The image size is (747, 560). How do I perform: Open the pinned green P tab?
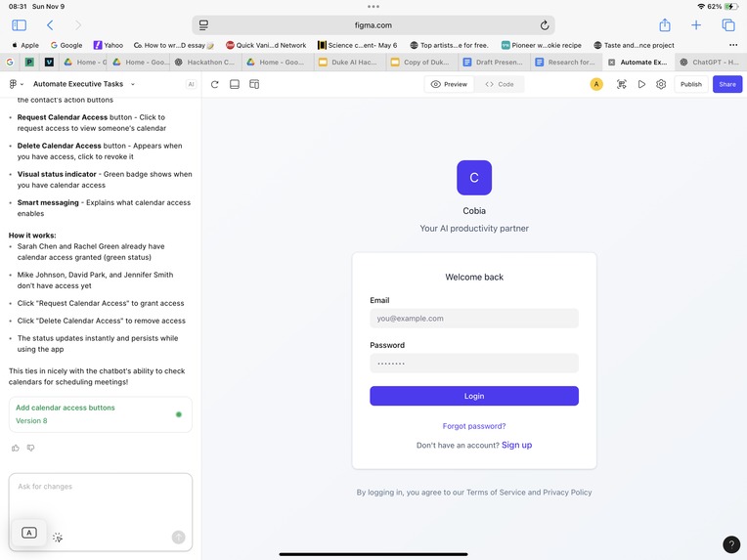click(29, 63)
